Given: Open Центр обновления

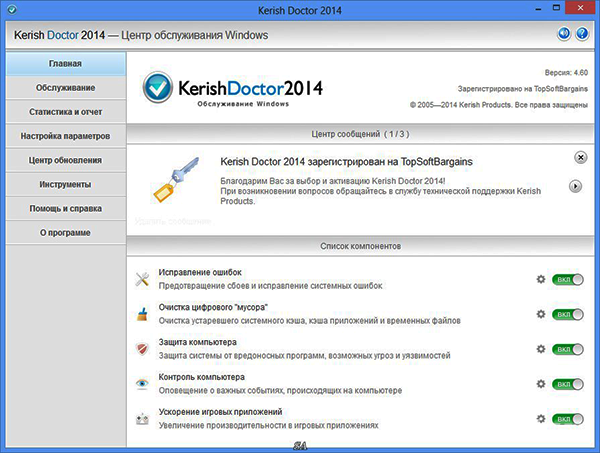Looking at the screenshot, I should 66,160.
